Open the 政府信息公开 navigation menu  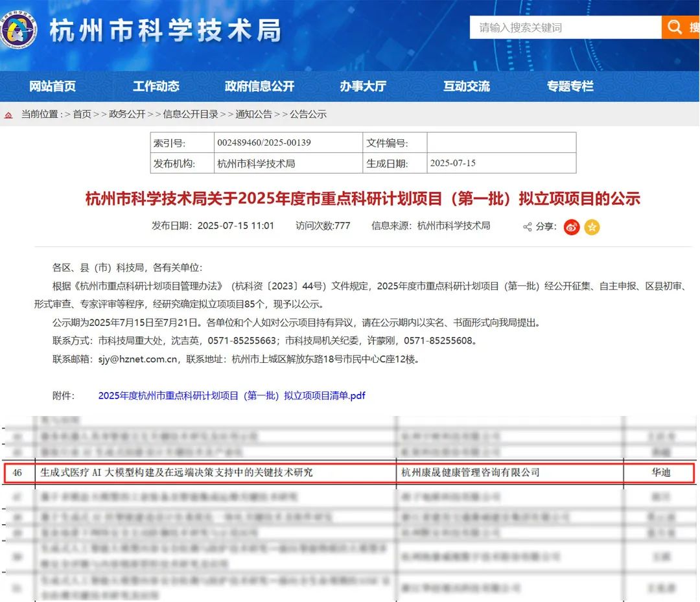click(259, 86)
